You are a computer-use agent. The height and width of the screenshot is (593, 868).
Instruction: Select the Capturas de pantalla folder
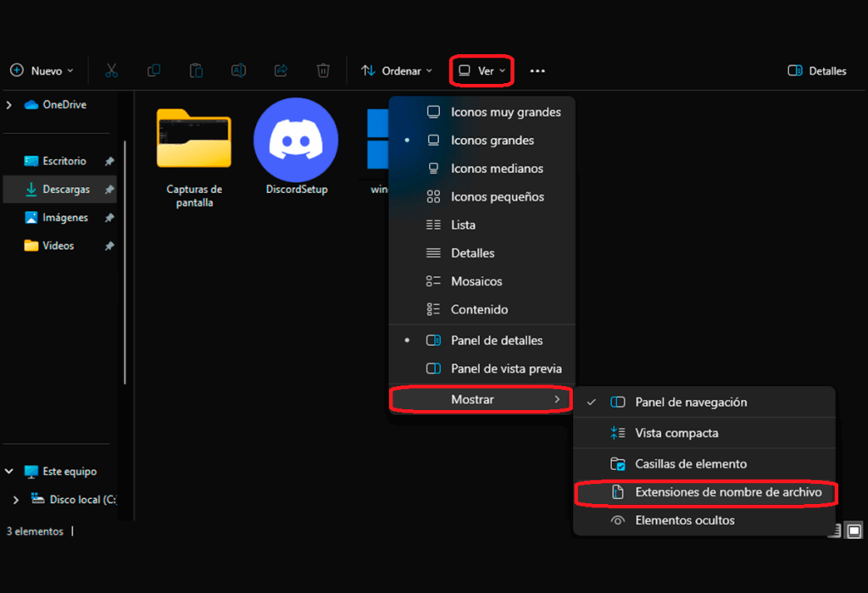[x=194, y=158]
